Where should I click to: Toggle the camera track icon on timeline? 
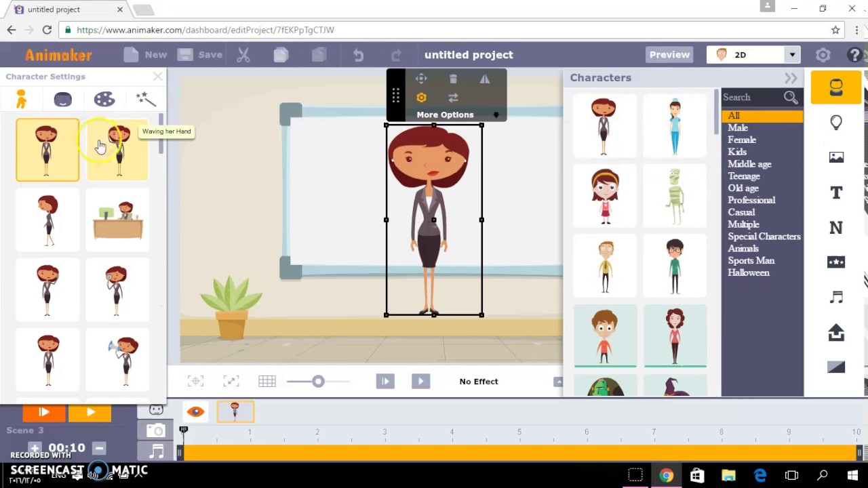[x=156, y=430]
